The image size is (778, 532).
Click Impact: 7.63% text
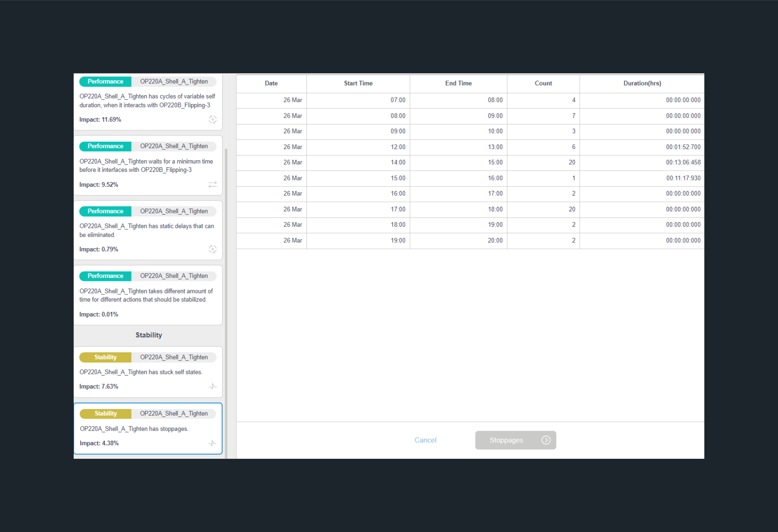tap(99, 387)
